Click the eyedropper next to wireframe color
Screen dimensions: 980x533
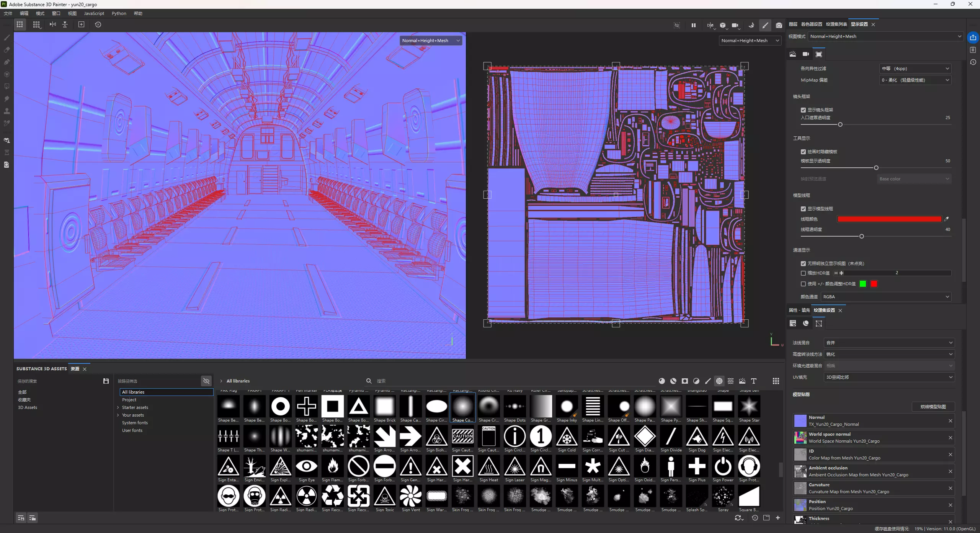(x=946, y=219)
